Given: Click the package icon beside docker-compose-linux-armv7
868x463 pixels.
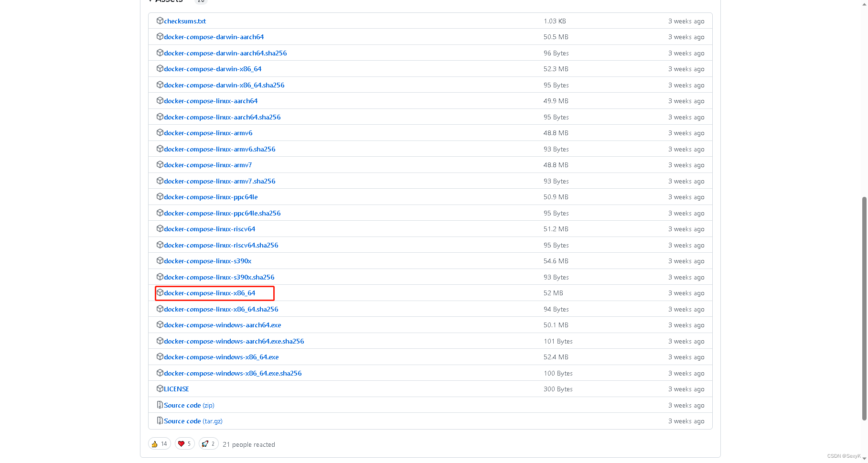Looking at the screenshot, I should point(160,164).
